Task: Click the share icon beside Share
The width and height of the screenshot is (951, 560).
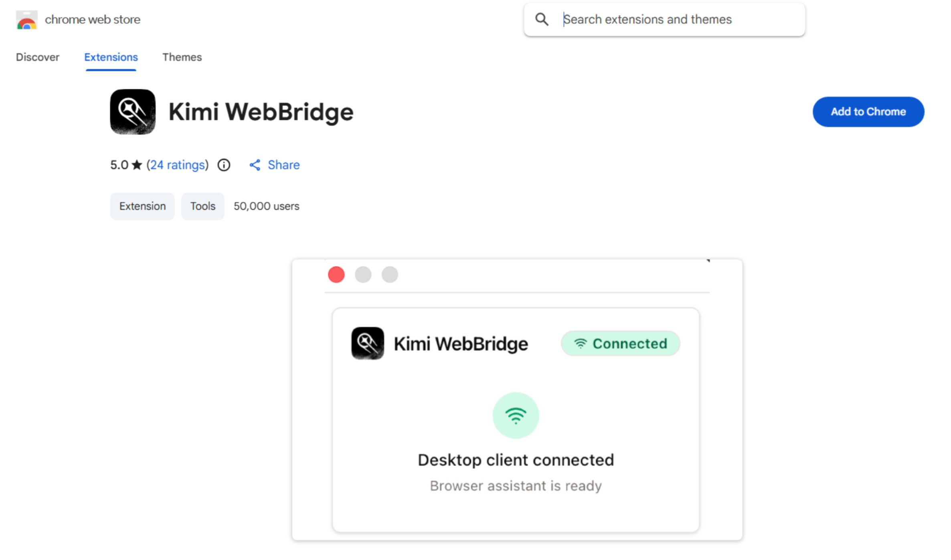Action: 255,165
